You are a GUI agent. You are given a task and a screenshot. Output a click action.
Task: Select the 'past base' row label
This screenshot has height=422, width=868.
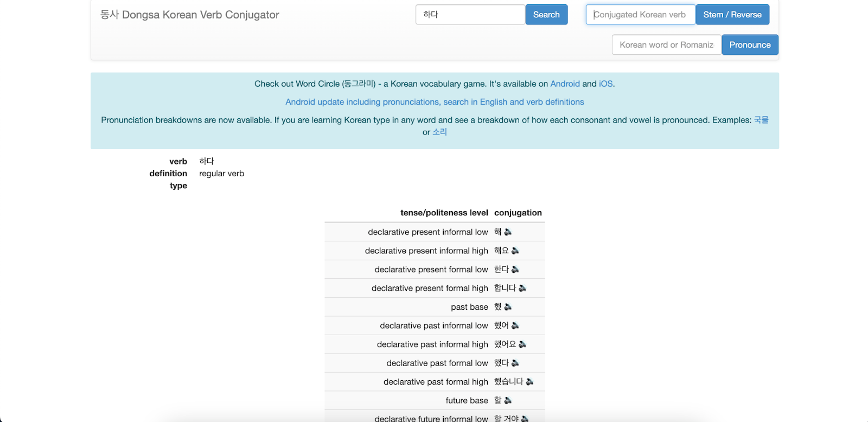coord(469,307)
